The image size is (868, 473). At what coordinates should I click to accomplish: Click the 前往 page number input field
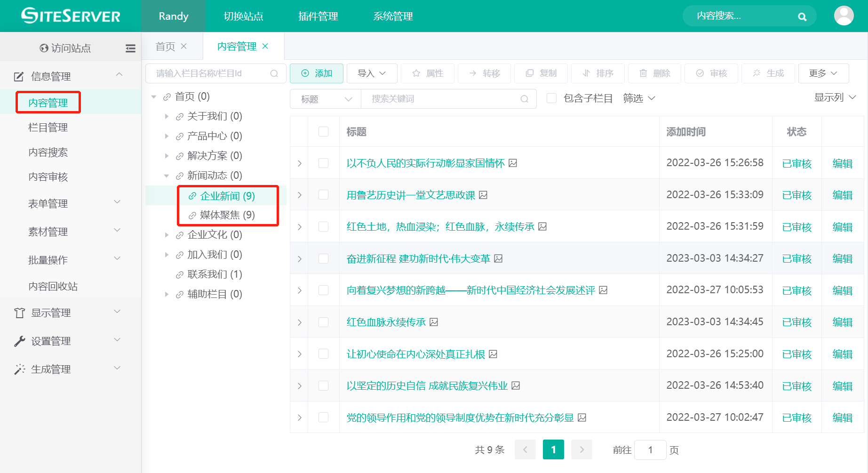650,449
